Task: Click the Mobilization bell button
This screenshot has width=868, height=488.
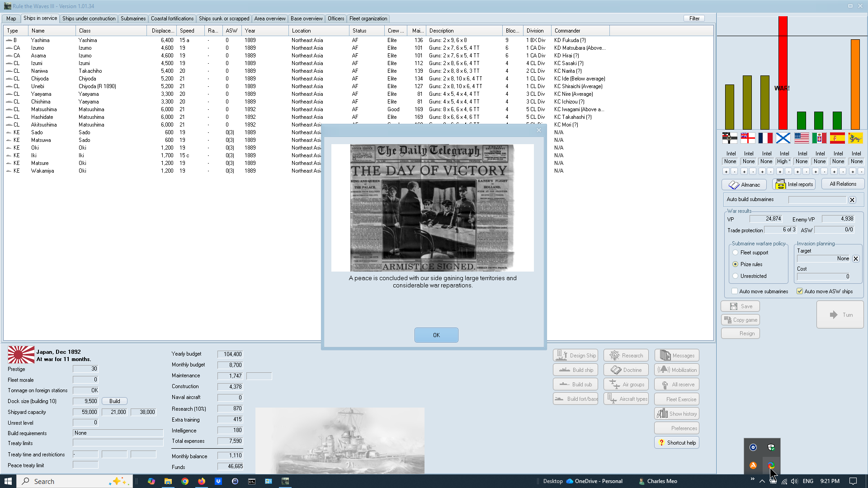Action: [x=677, y=370]
